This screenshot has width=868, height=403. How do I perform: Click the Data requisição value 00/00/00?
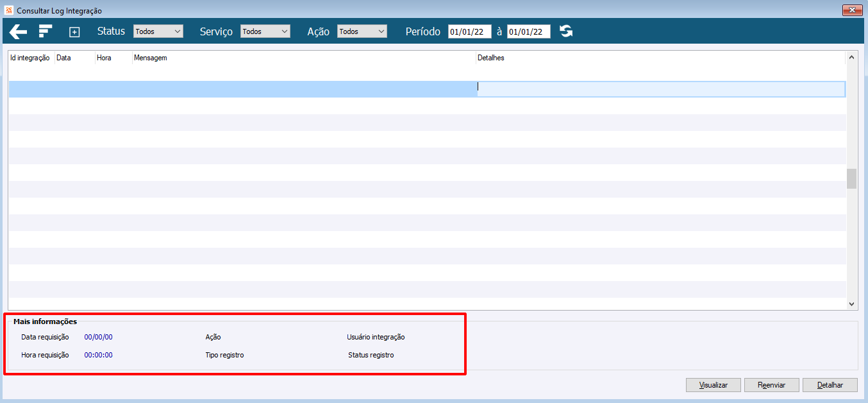point(98,337)
